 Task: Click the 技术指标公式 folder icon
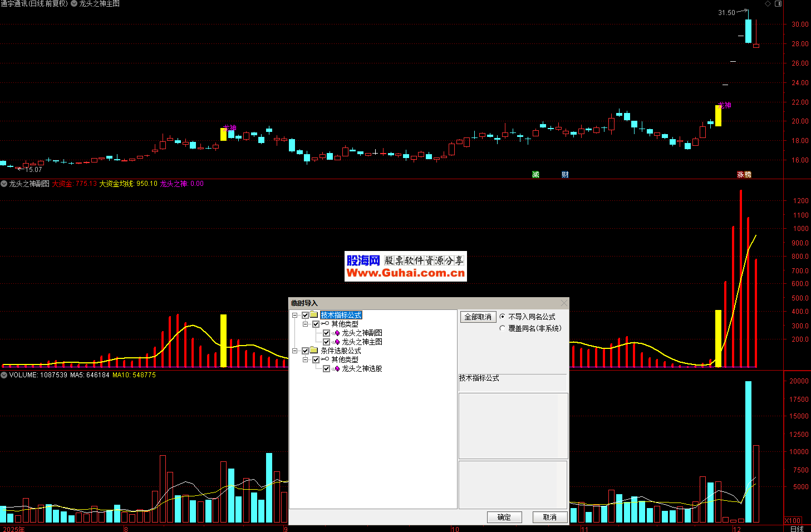(x=314, y=315)
